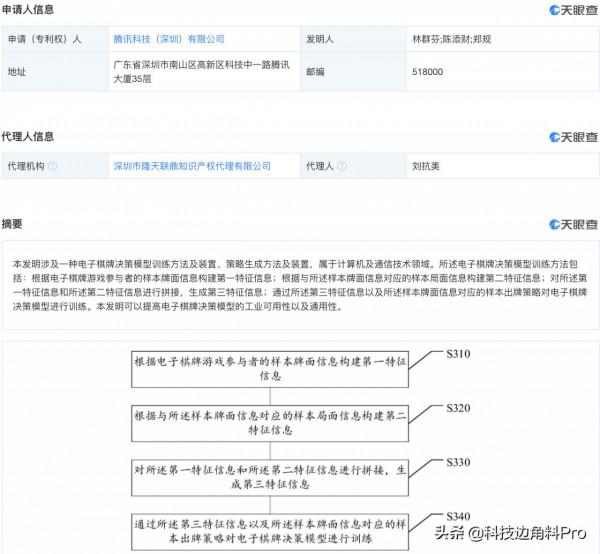Click the S310 step label
This screenshot has width=600, height=554.
tap(458, 354)
